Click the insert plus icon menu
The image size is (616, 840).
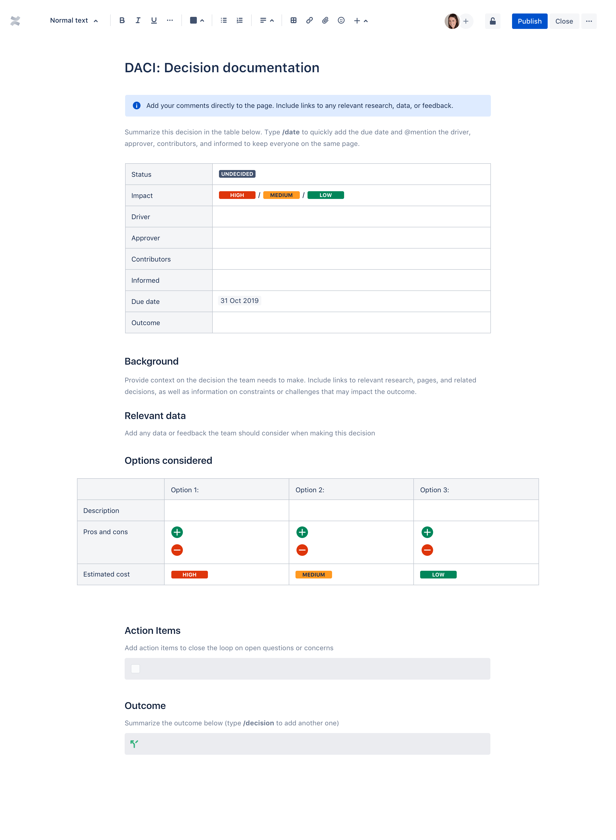(x=357, y=20)
